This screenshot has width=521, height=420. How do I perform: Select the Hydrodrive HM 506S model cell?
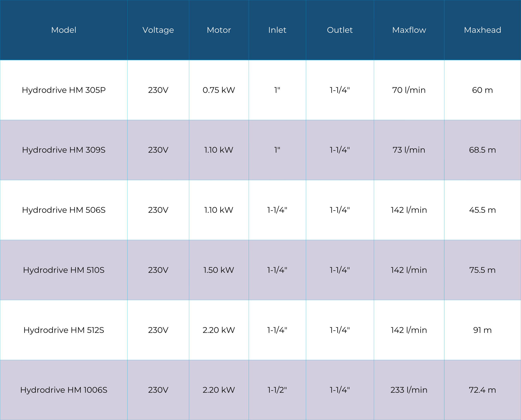pyautogui.click(x=64, y=210)
